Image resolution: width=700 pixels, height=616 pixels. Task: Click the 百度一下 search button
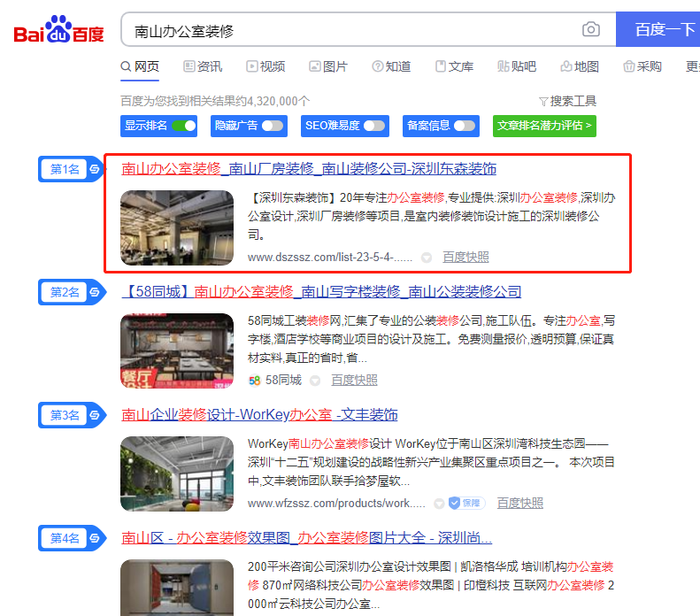click(x=658, y=29)
